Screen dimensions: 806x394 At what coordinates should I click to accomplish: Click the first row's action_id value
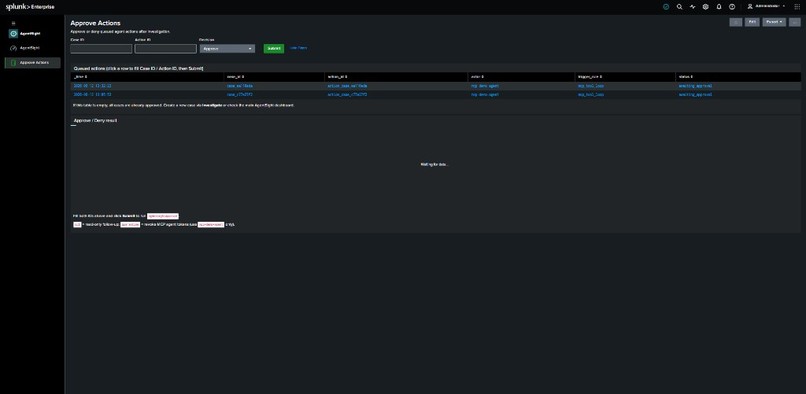pyautogui.click(x=347, y=86)
